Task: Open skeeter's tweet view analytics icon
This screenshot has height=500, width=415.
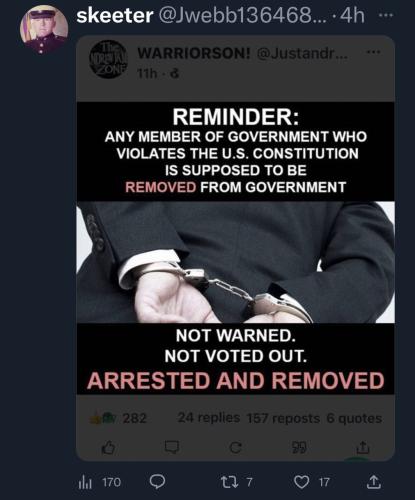Action: coord(85,482)
